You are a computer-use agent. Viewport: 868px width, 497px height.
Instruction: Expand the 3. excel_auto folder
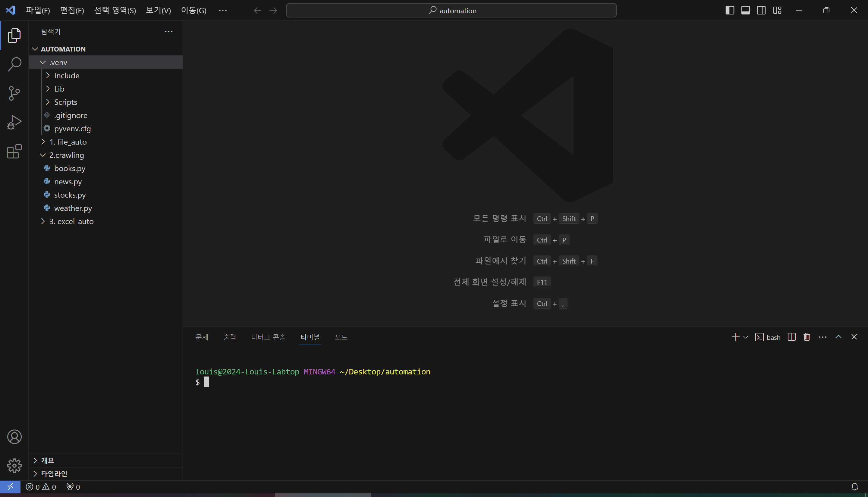pyautogui.click(x=106, y=221)
